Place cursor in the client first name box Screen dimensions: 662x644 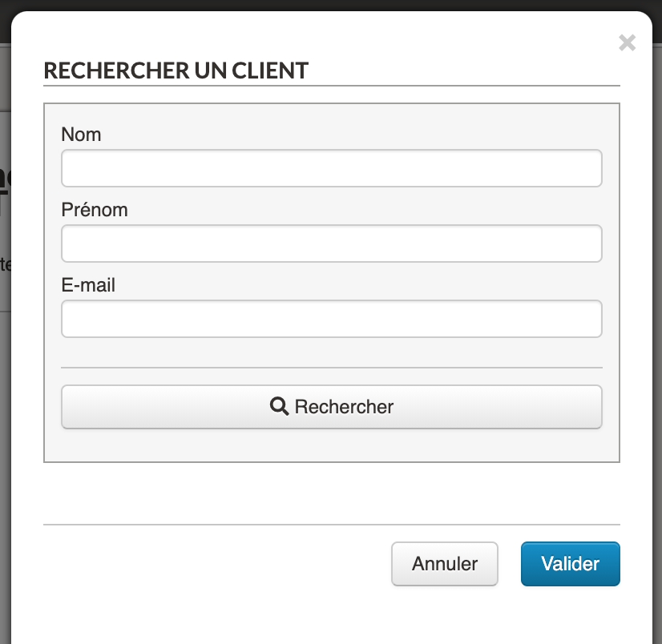pyautogui.click(x=331, y=244)
